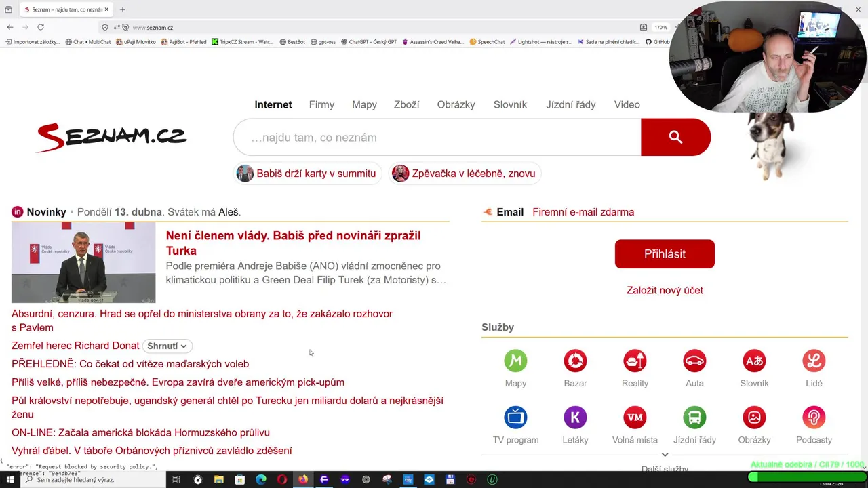This screenshot has height=488, width=868.
Task: Go back with the browser back arrow
Action: [x=10, y=27]
